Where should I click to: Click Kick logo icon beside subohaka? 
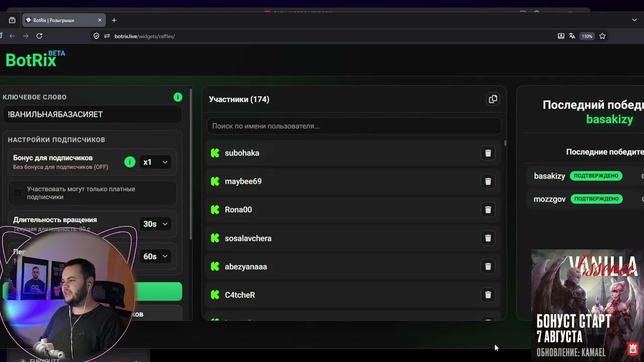pyautogui.click(x=215, y=153)
